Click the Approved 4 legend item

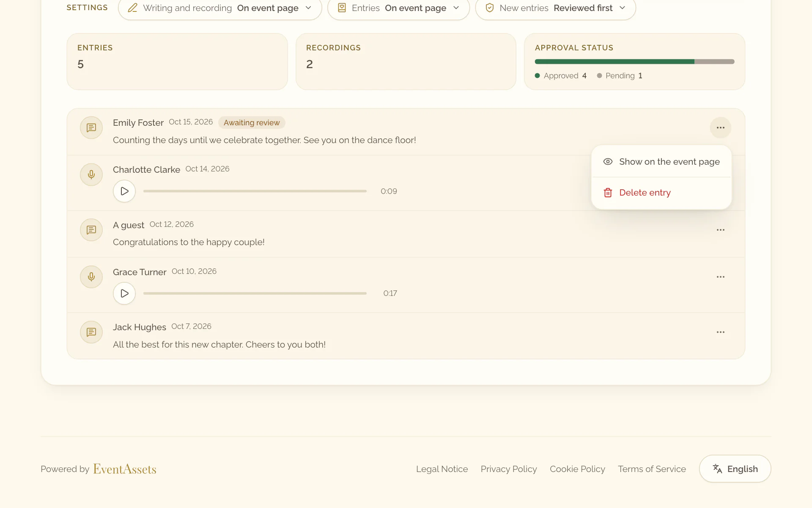(561, 76)
